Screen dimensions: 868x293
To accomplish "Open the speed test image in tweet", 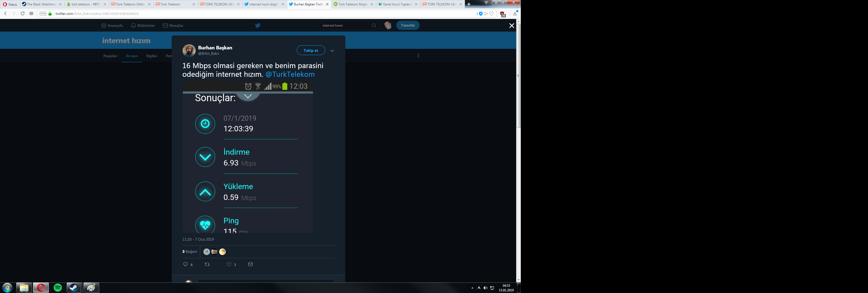I will coord(248,157).
